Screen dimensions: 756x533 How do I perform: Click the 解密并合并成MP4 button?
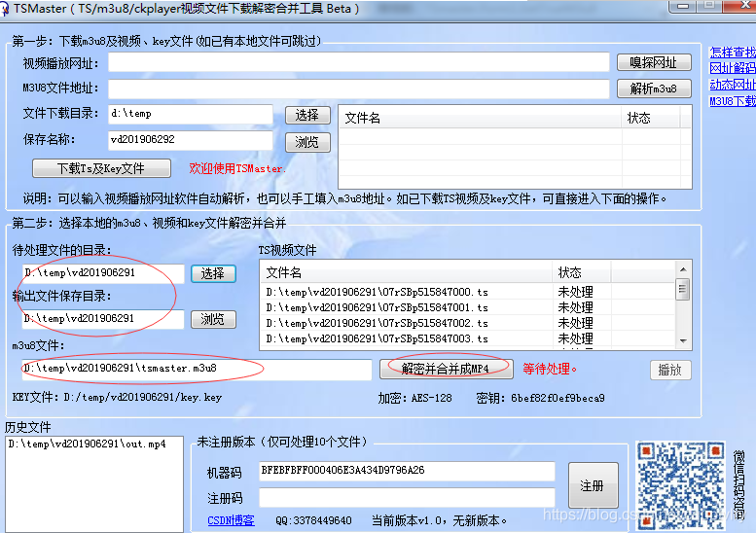446,370
